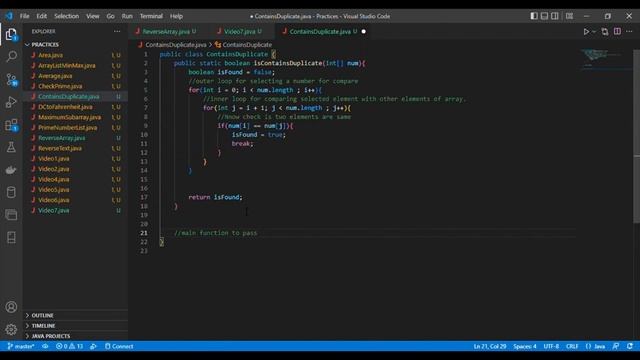
Task: Collapse the PRACTICES folder section
Action: coord(45,44)
